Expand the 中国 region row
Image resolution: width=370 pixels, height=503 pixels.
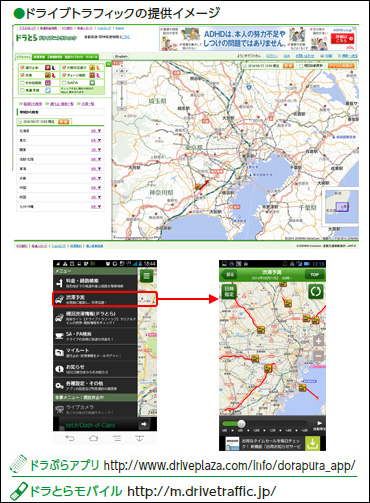60,188
